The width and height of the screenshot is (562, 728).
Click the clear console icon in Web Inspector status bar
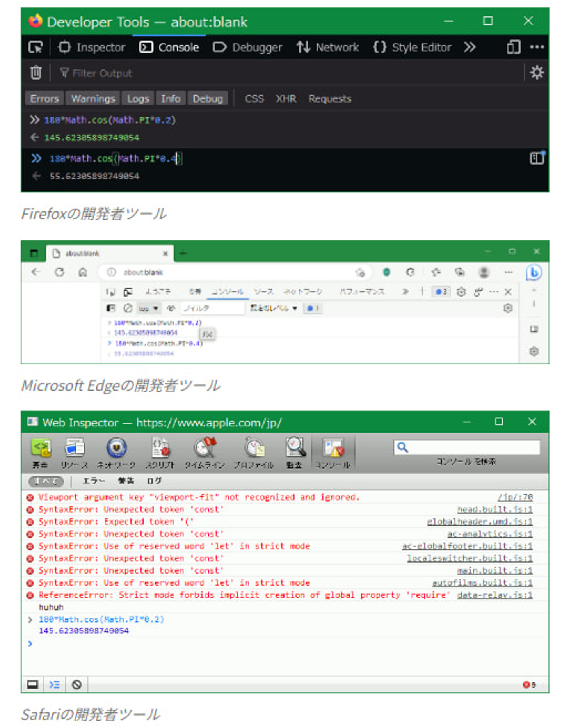point(77,684)
